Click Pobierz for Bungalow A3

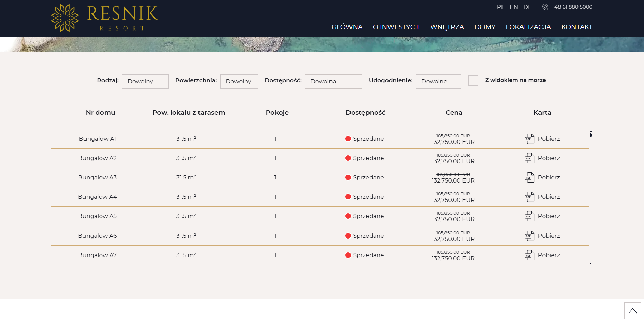click(x=549, y=177)
